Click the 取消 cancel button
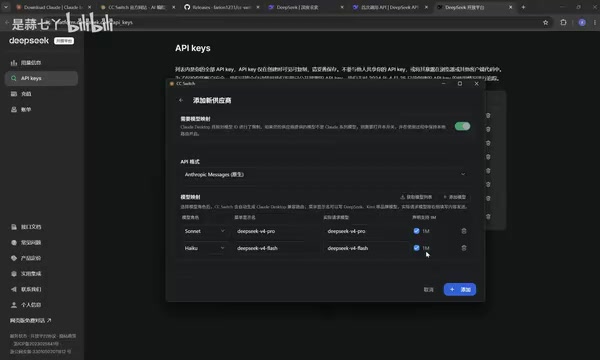Screen dimensions: 600x360 [429, 290]
